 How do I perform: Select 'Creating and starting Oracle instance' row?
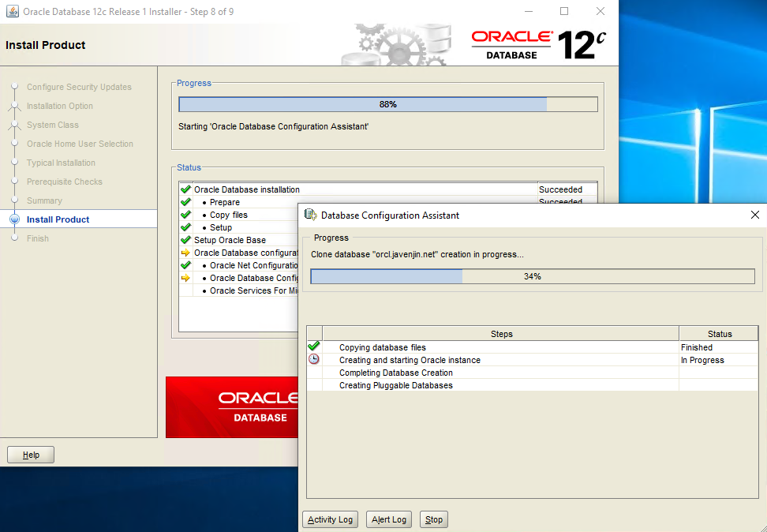pyautogui.click(x=533, y=360)
